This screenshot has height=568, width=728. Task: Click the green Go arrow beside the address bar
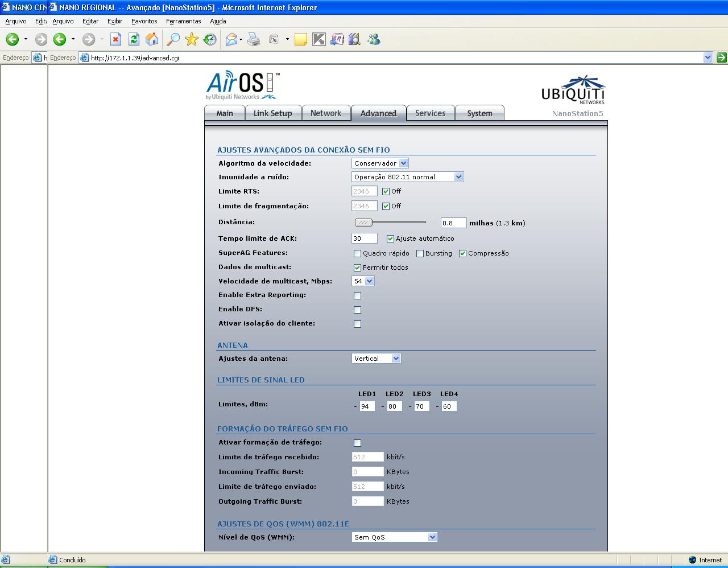click(x=721, y=57)
